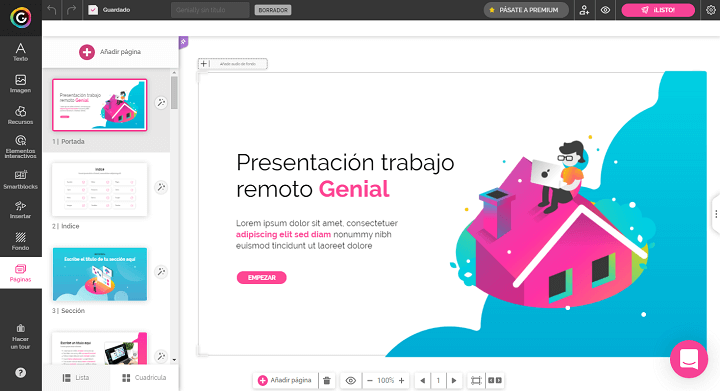Zoom out with minus button
This screenshot has width=720, height=391.
click(x=370, y=380)
